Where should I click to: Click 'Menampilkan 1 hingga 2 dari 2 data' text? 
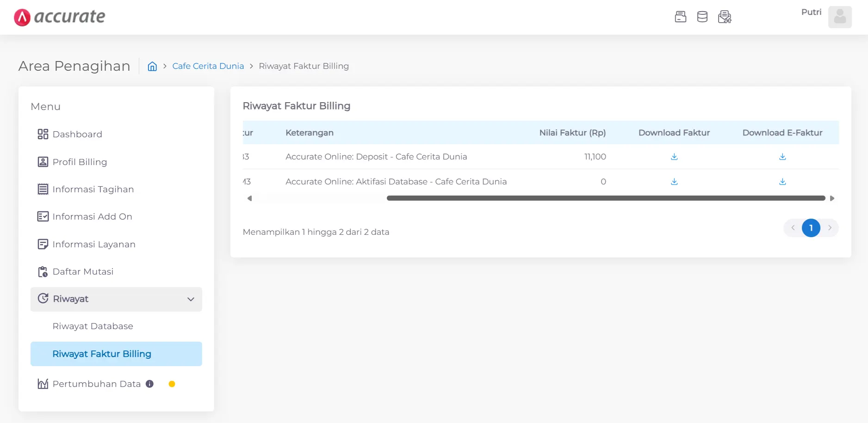[316, 232]
